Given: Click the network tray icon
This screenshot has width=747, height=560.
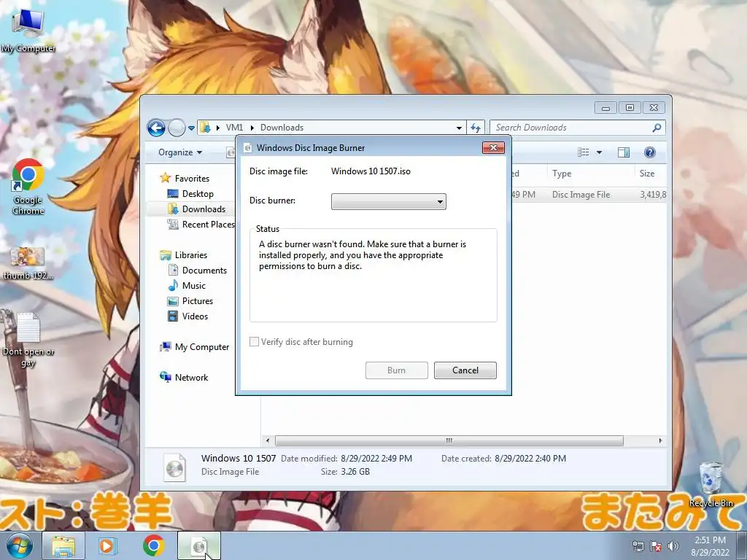Looking at the screenshot, I should point(638,547).
